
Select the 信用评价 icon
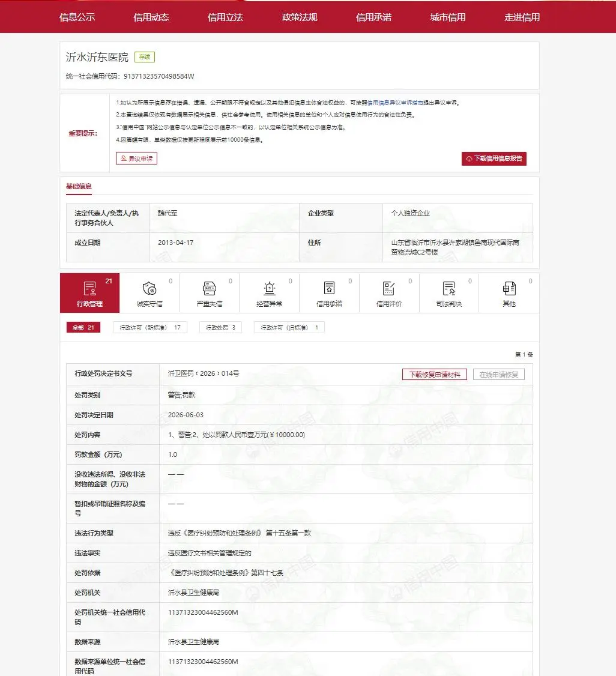click(389, 288)
